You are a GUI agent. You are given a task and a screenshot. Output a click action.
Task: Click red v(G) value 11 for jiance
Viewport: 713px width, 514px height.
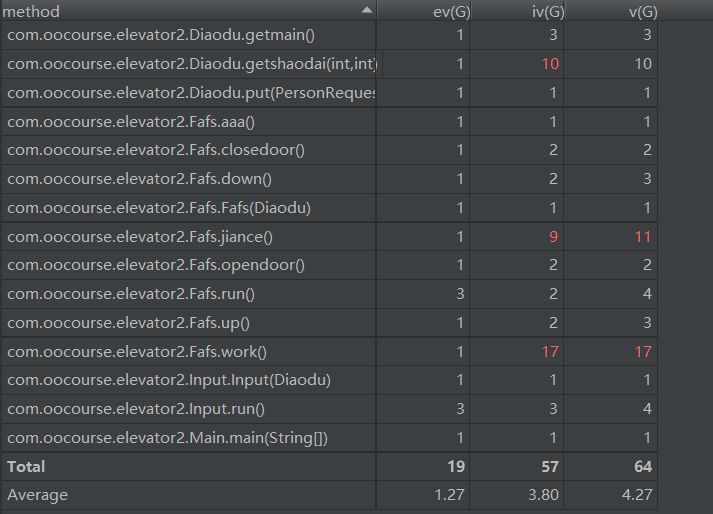pos(643,237)
